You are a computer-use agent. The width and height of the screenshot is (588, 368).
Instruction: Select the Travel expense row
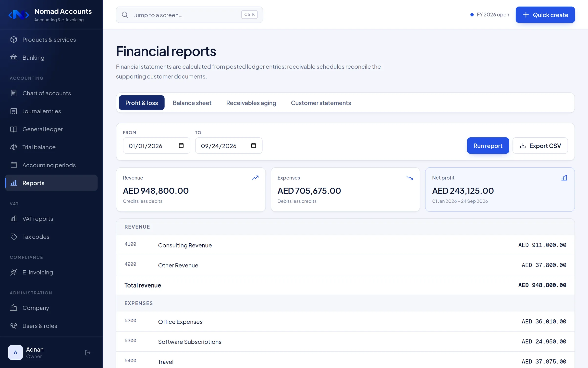pyautogui.click(x=345, y=360)
